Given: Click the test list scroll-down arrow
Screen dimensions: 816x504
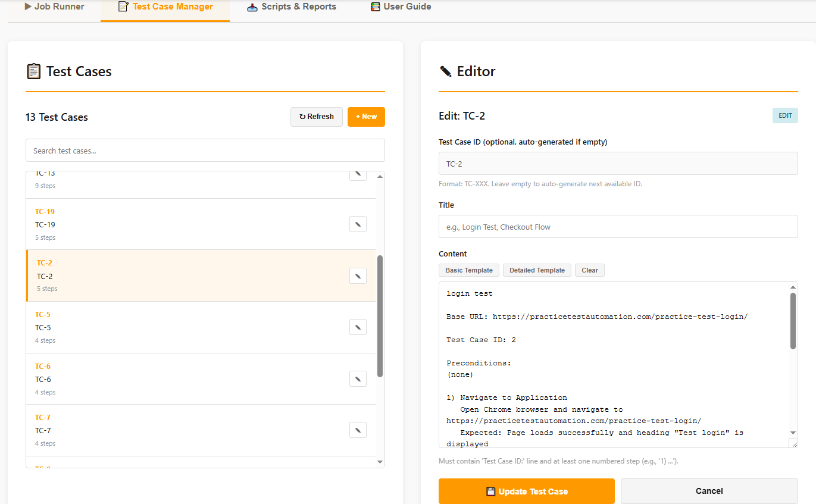Looking at the screenshot, I should coord(380,462).
